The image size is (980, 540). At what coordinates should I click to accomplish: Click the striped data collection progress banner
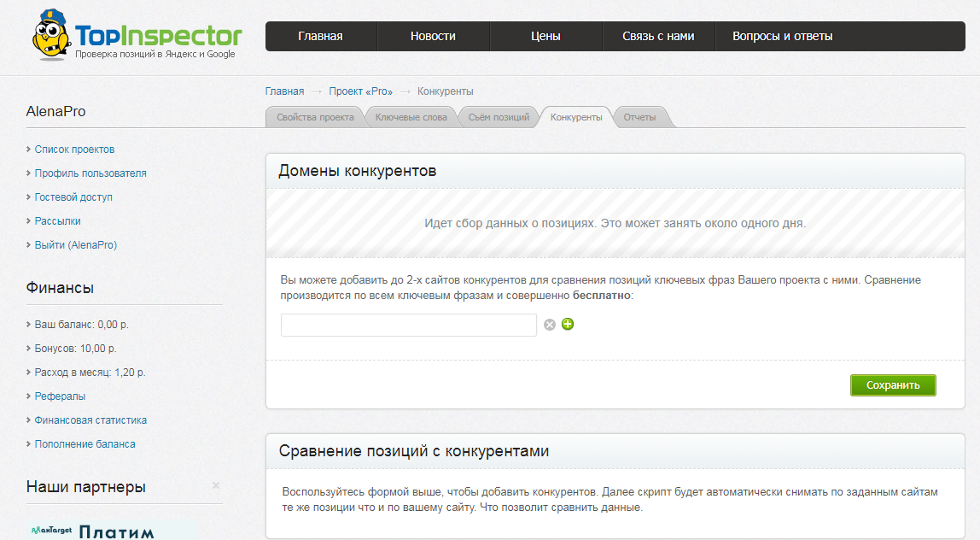[616, 223]
